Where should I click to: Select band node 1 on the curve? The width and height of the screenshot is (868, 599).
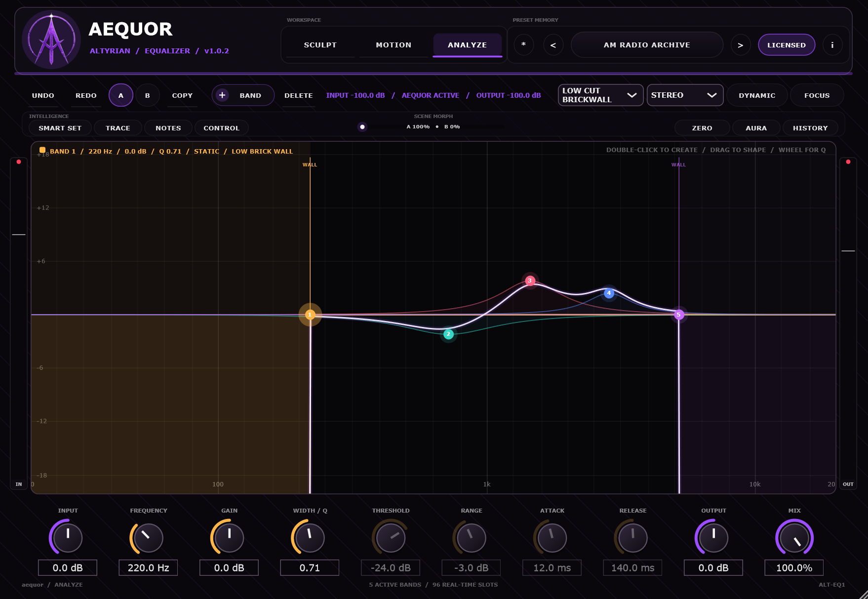click(x=310, y=315)
